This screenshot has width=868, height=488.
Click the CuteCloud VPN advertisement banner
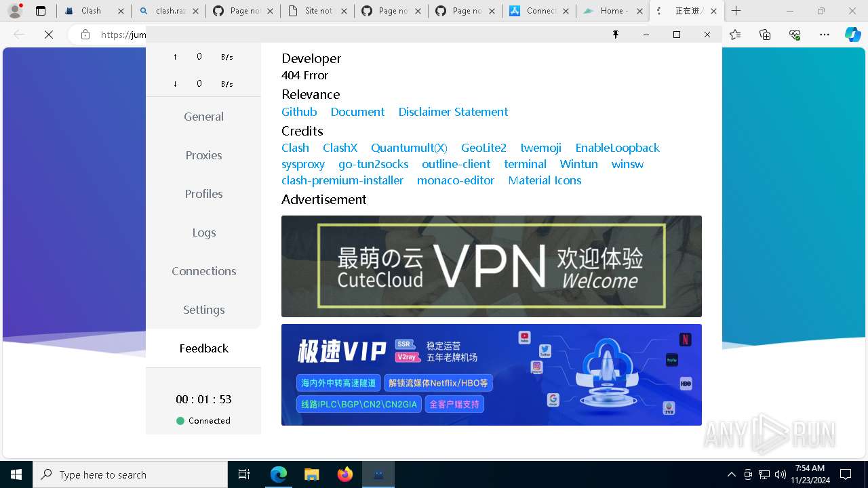click(492, 266)
